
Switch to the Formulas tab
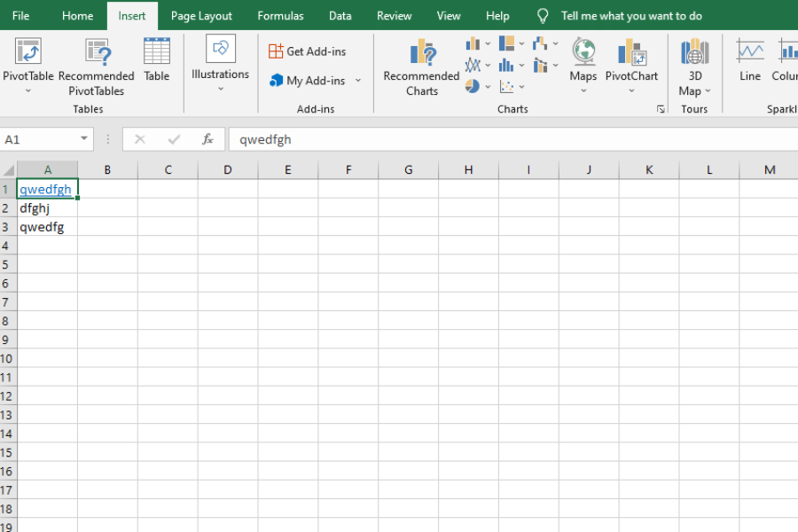tap(280, 15)
